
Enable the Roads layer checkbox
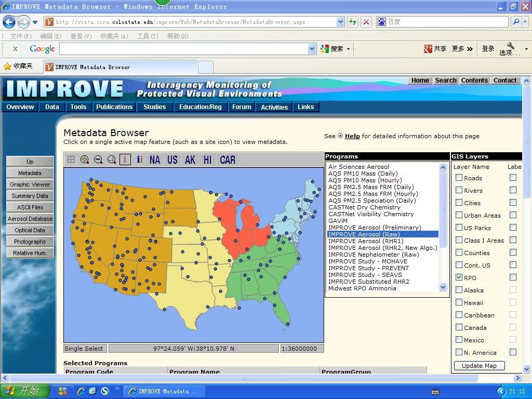[x=459, y=178]
